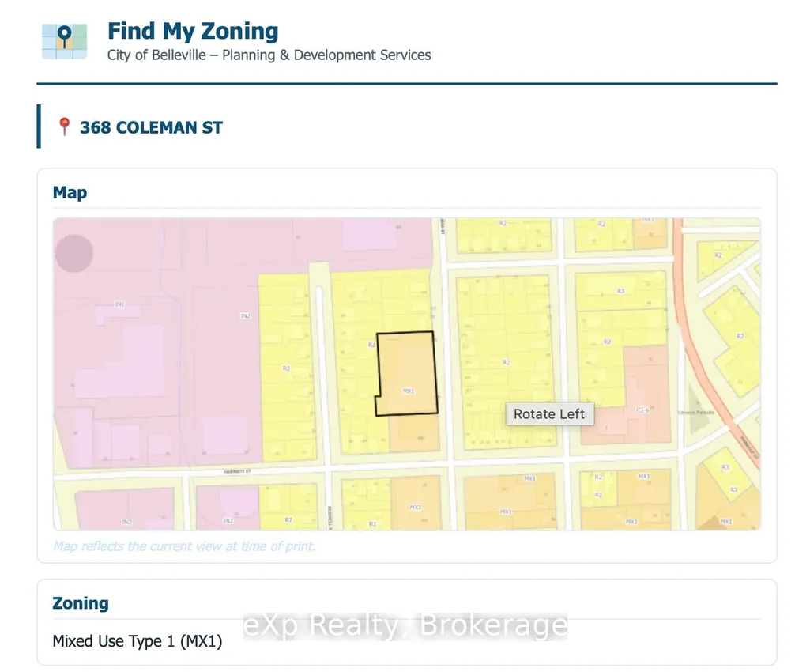Click the eXp Realty Brokerage watermark
This screenshot has width=810, height=672.
pos(405,625)
